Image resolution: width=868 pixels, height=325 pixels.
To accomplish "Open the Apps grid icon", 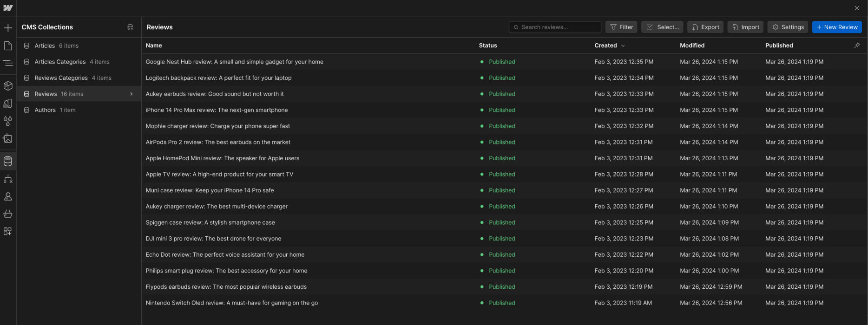I will coord(8,231).
